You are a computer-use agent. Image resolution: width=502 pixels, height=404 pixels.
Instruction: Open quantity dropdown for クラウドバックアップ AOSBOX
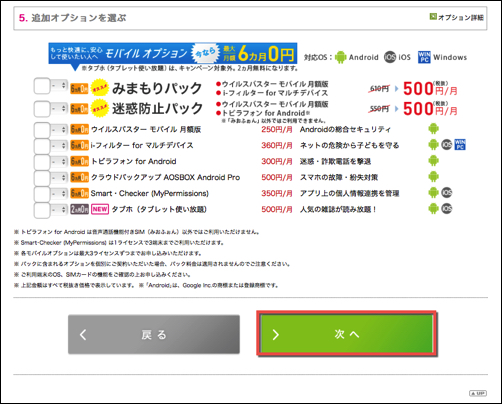[x=59, y=178]
